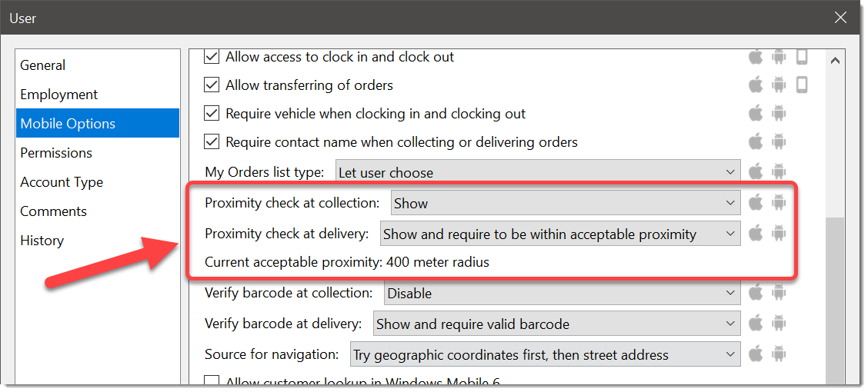Click Apple icon on My Orders list type row
Screen dimensions: 868x392
[756, 171]
